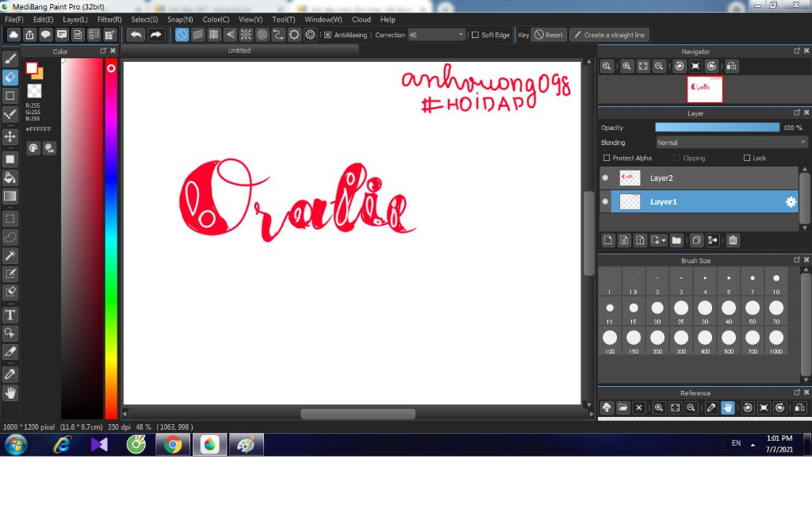Expand add-layer dropdown arrow
812x524 pixels.
(664, 240)
